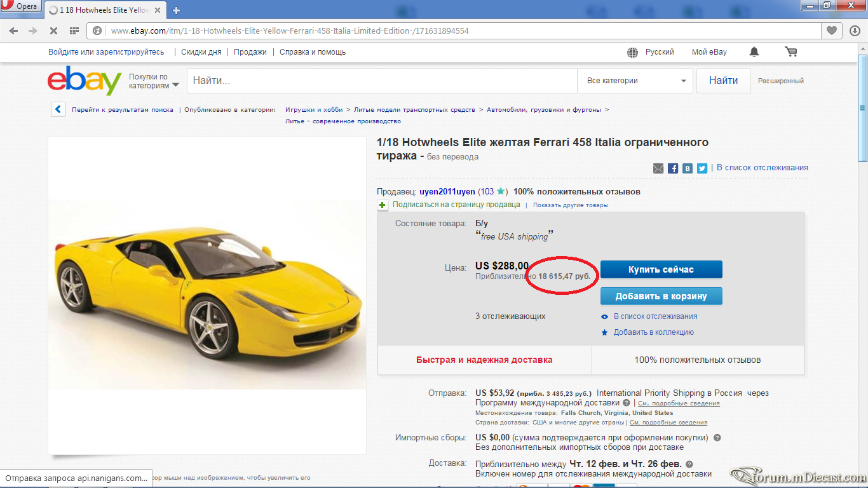Click Быстрая и надежная доставка text
The height and width of the screenshot is (488, 868).
click(484, 360)
